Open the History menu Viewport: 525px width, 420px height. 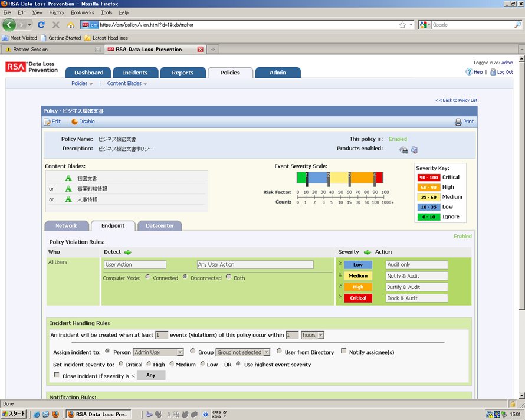pyautogui.click(x=57, y=12)
